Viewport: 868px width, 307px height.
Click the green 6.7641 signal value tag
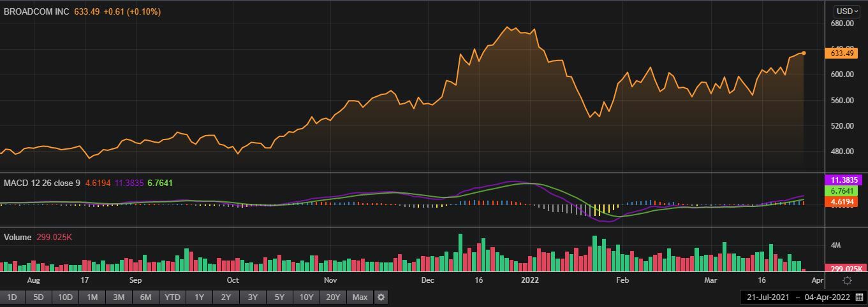842,191
